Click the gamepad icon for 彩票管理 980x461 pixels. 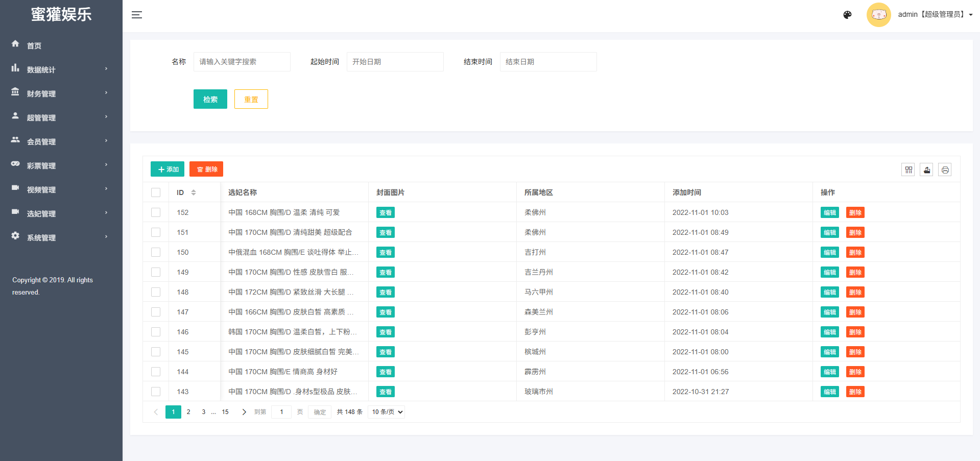pyautogui.click(x=15, y=164)
